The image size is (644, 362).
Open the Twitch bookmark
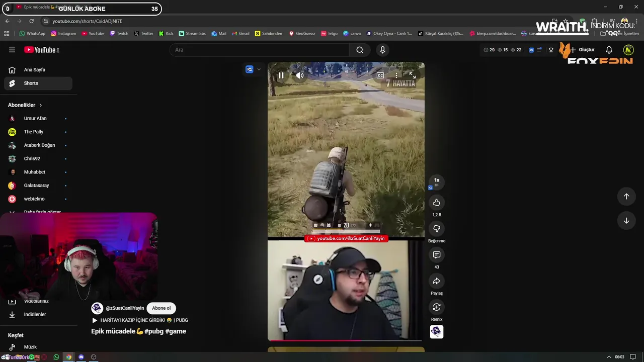[x=119, y=33]
